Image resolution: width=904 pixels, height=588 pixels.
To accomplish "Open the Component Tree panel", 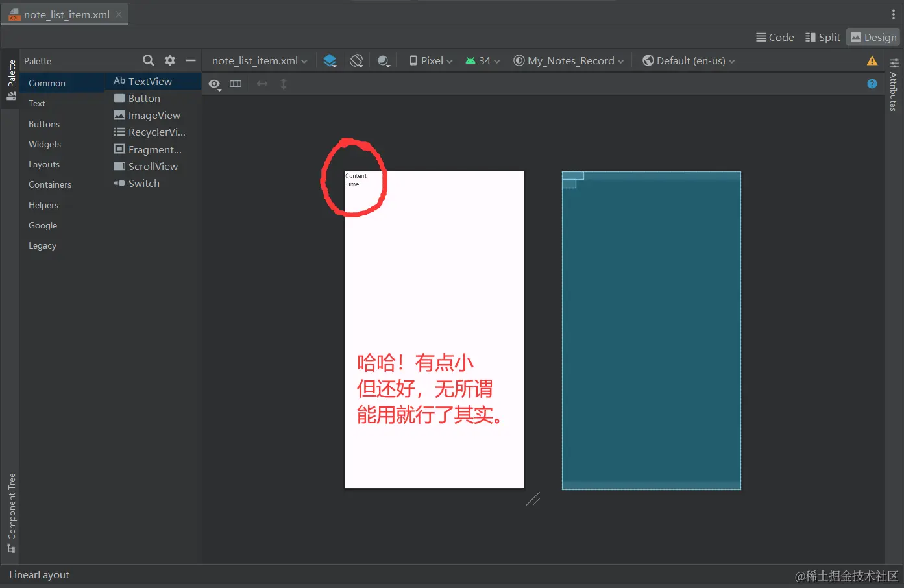I will coord(11,513).
